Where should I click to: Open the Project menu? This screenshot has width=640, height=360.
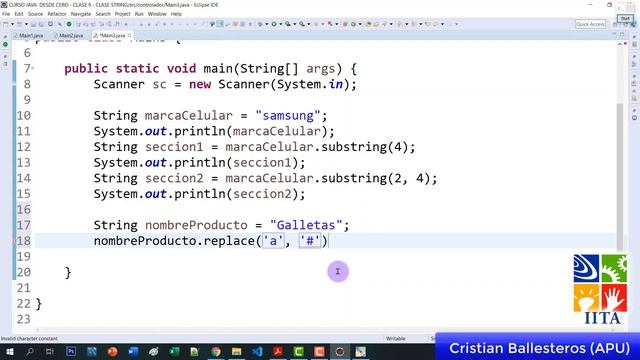(x=122, y=14)
